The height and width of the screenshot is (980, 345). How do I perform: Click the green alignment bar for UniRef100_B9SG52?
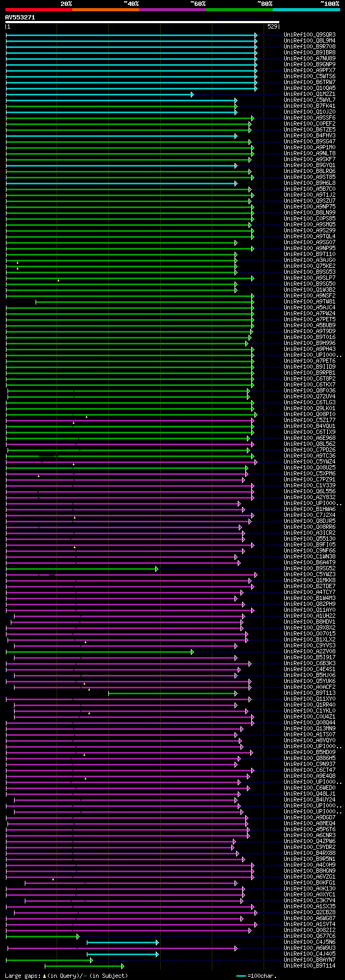tap(82, 569)
